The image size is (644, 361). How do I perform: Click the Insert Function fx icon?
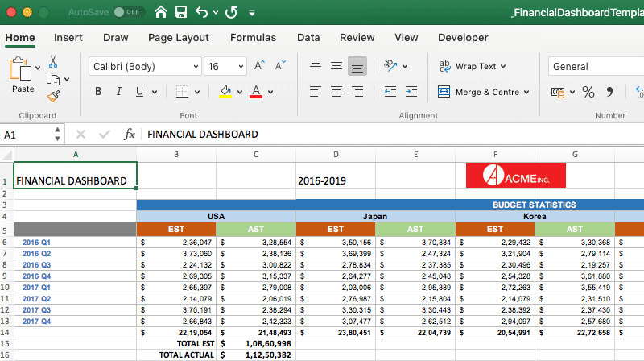click(129, 135)
